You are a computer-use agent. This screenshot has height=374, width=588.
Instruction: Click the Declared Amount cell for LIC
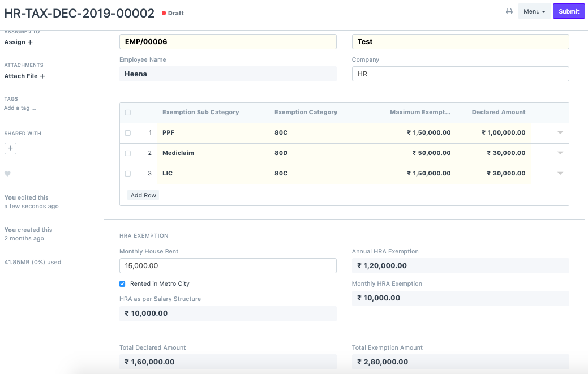tap(493, 174)
